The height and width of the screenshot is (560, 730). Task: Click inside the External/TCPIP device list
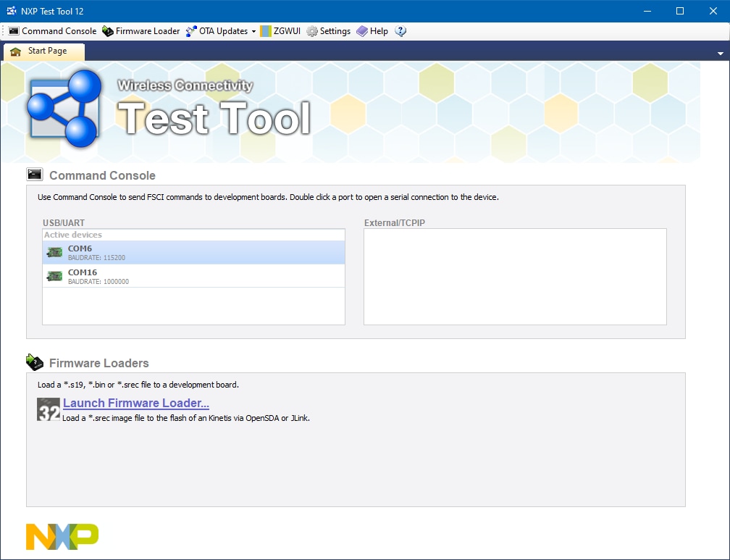[514, 277]
